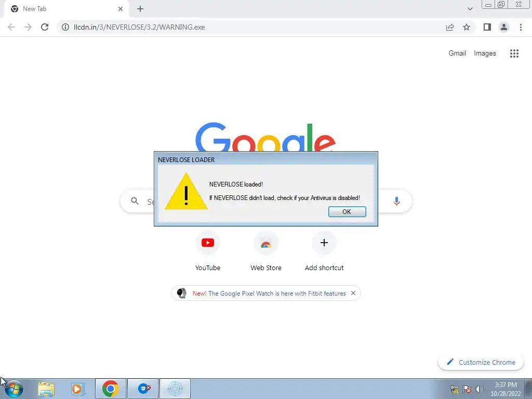Open the volume speaker tray icon
The image size is (532, 399).
[480, 389]
